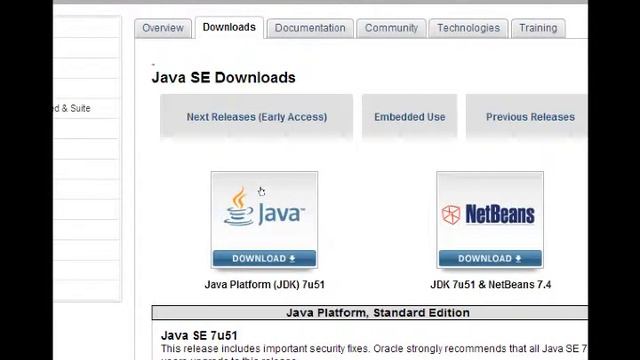Screen dimensions: 640x360
Task: Open the Training tab
Action: 538,28
